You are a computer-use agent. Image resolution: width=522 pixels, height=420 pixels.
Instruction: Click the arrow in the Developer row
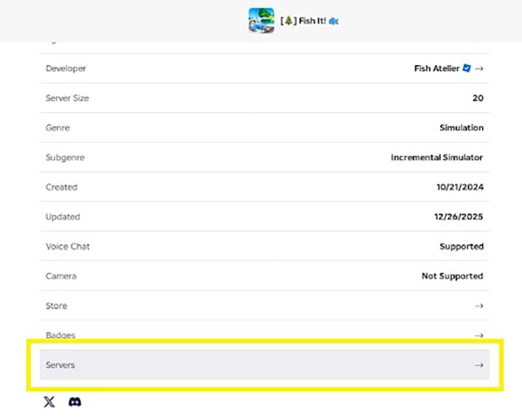tap(479, 69)
